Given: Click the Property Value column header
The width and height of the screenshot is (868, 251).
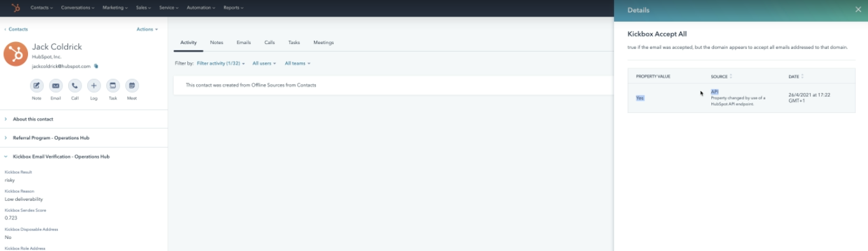Looking at the screenshot, I should pyautogui.click(x=653, y=76).
